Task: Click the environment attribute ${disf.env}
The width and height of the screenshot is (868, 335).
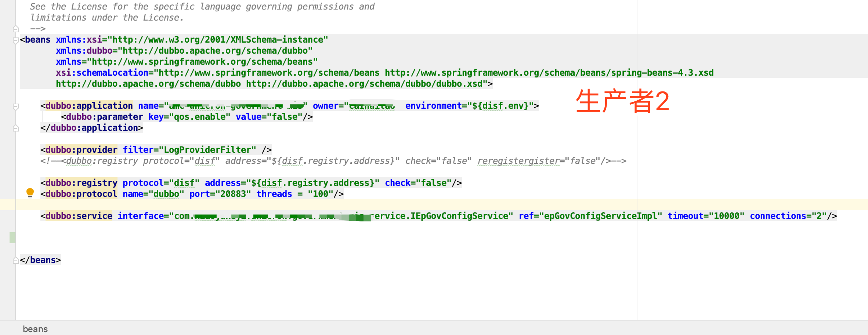Action: 500,106
